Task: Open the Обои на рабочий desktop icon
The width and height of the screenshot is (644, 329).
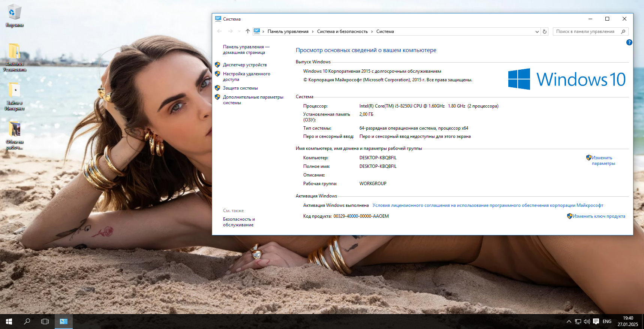Action: tap(15, 135)
